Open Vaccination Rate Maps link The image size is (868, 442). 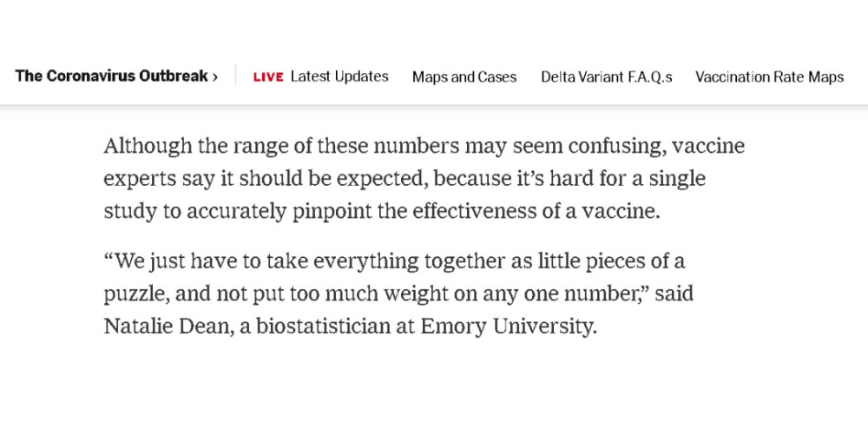click(x=769, y=77)
